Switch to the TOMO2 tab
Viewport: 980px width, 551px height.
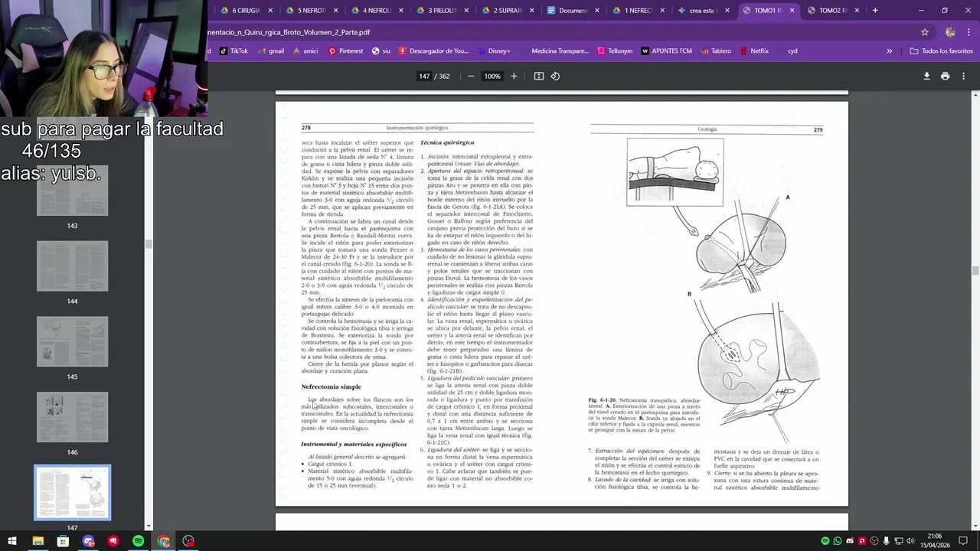[832, 11]
